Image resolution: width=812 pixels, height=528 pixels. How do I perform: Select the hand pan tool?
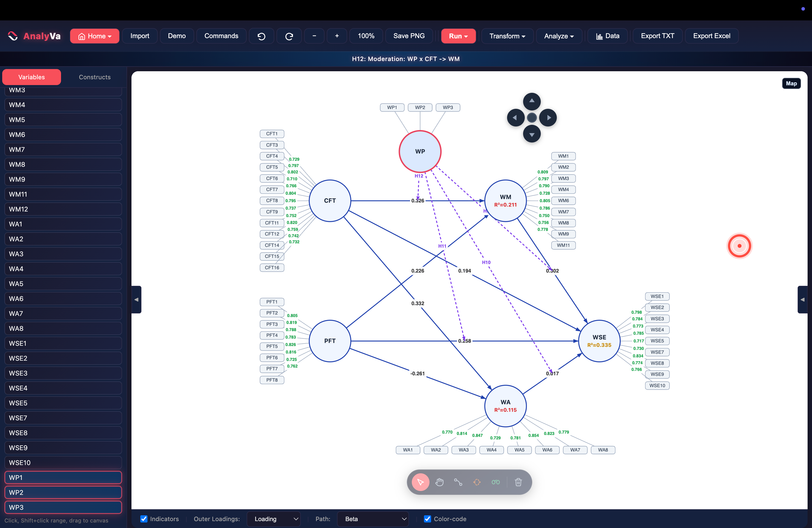(439, 482)
